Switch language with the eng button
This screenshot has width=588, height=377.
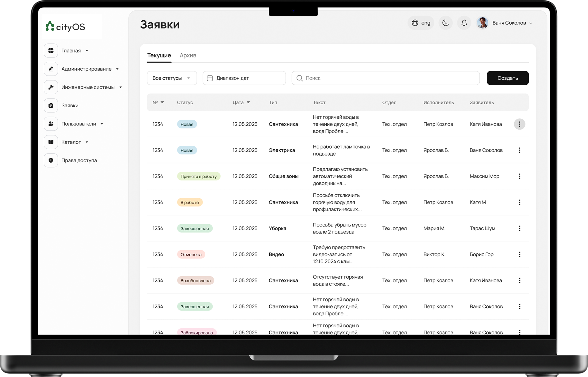tap(421, 23)
